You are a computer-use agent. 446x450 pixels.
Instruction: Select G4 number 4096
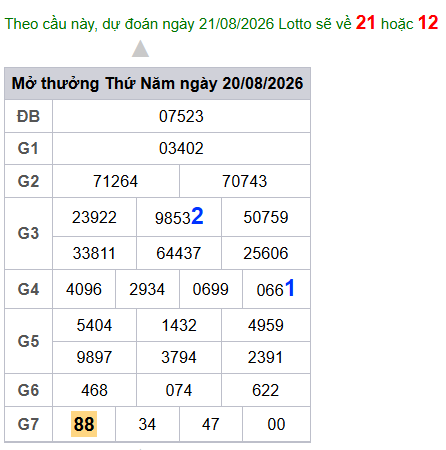click(84, 289)
